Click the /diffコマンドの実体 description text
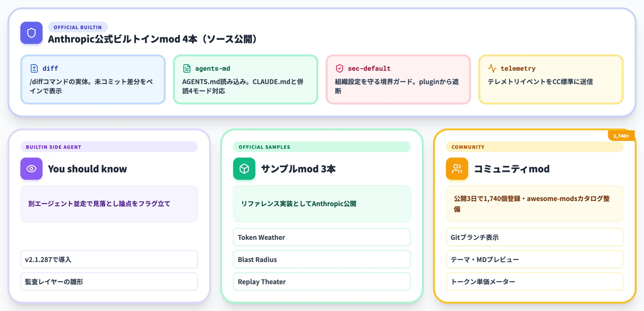Image resolution: width=644 pixels, height=311 pixels. pos(91,86)
